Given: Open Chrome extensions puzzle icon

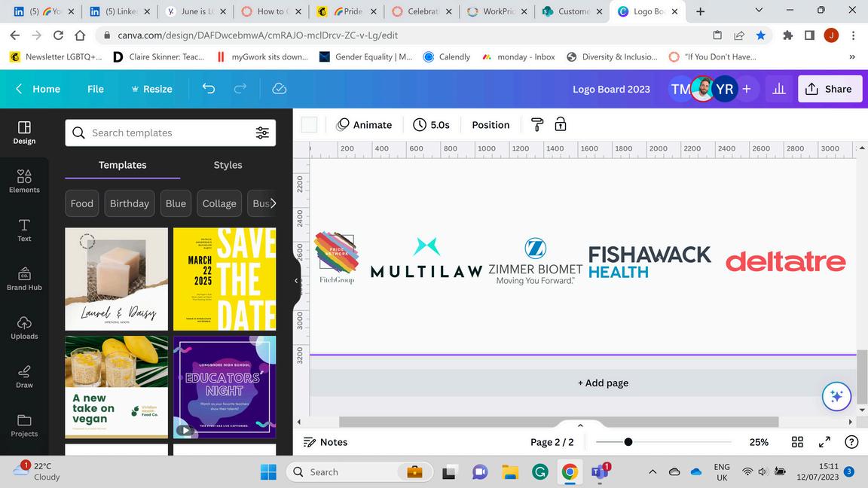Looking at the screenshot, I should tap(787, 35).
